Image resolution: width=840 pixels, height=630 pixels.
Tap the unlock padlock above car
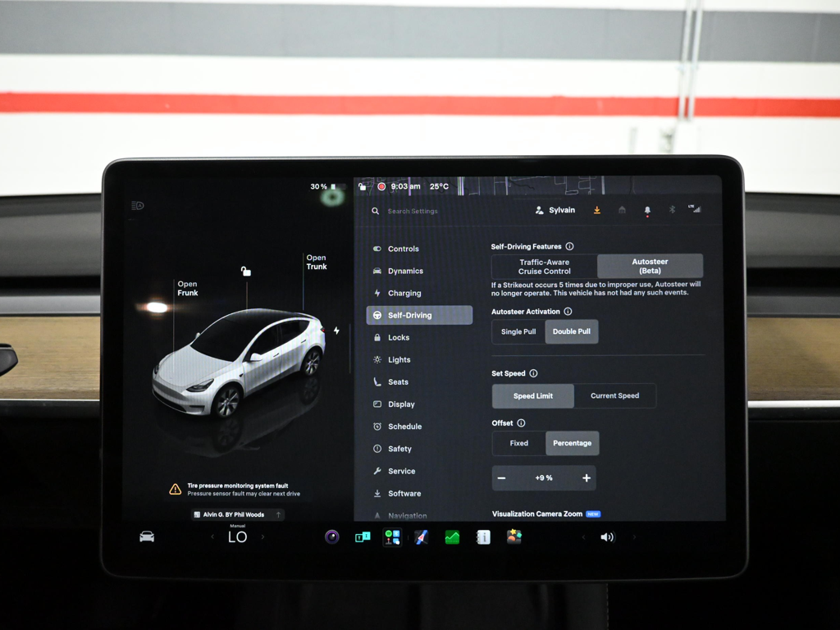point(246,271)
